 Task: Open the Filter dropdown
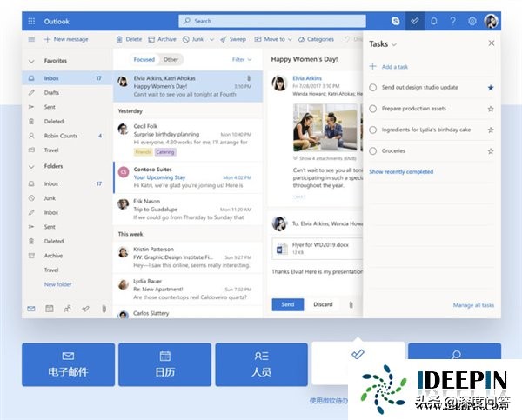tap(241, 60)
